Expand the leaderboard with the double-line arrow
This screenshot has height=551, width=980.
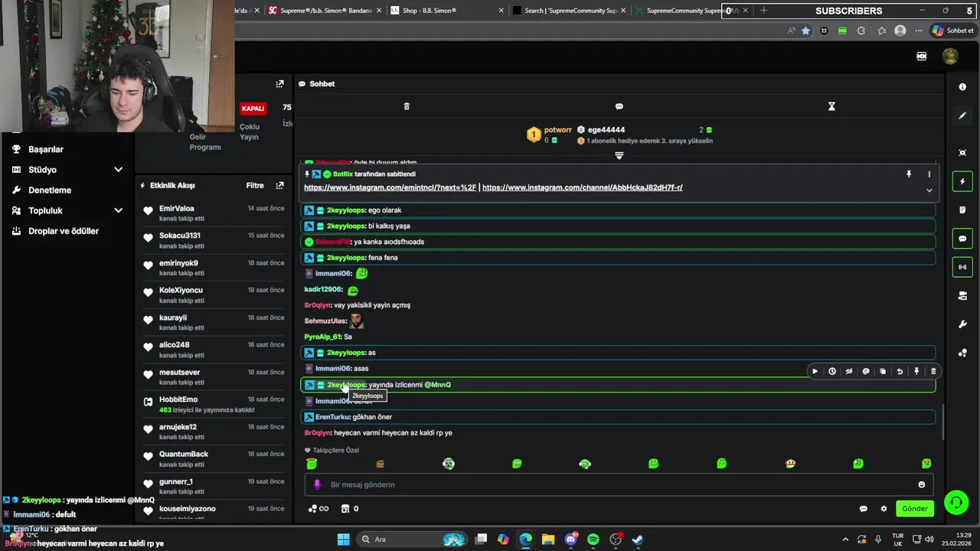[619, 155]
